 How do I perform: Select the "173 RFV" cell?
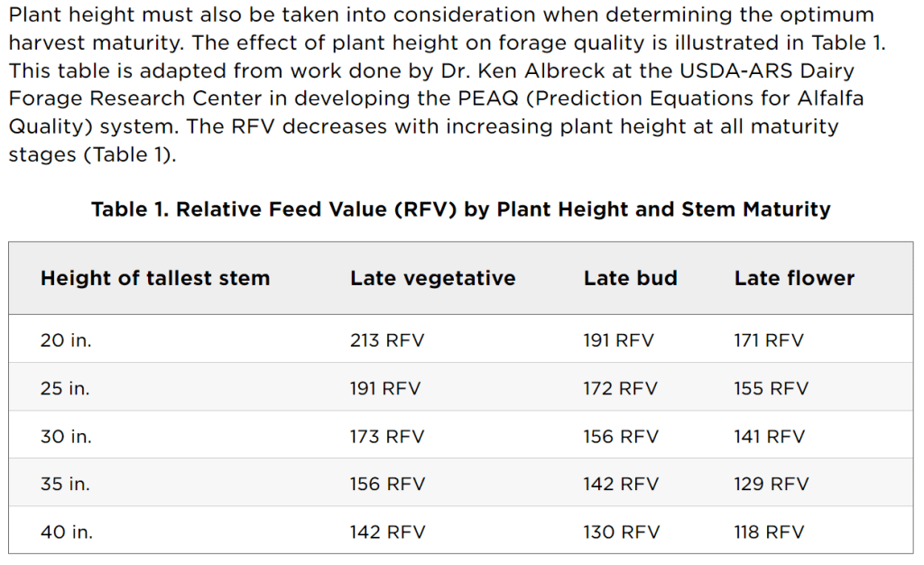click(387, 437)
